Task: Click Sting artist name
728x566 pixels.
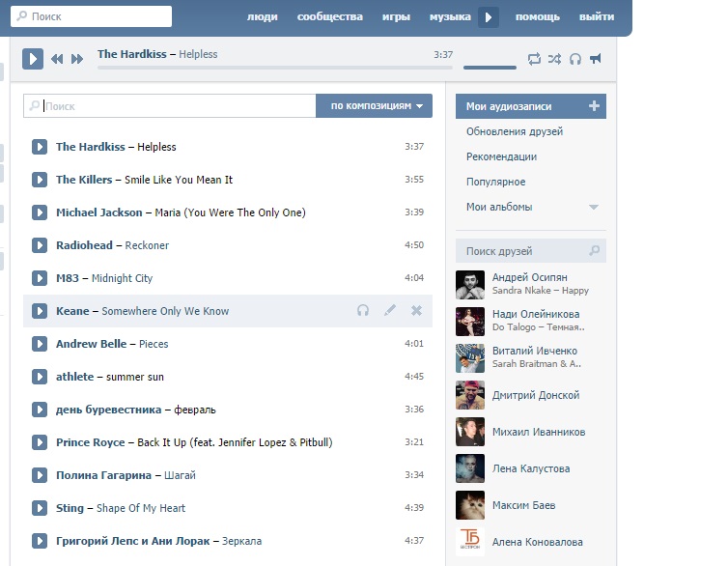Action: [70, 508]
